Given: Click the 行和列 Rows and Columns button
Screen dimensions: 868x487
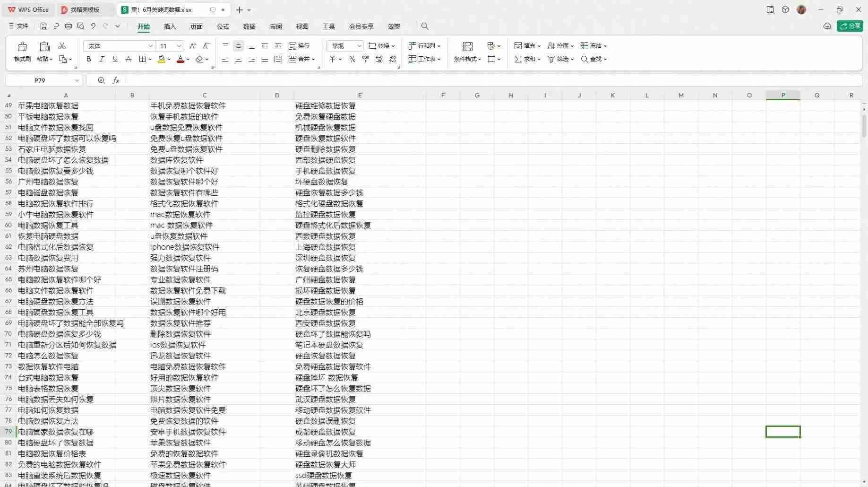Looking at the screenshot, I should (x=424, y=46).
